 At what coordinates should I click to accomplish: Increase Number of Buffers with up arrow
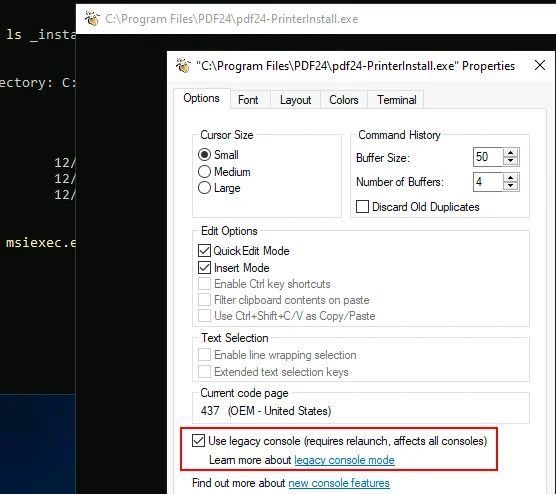[511, 178]
